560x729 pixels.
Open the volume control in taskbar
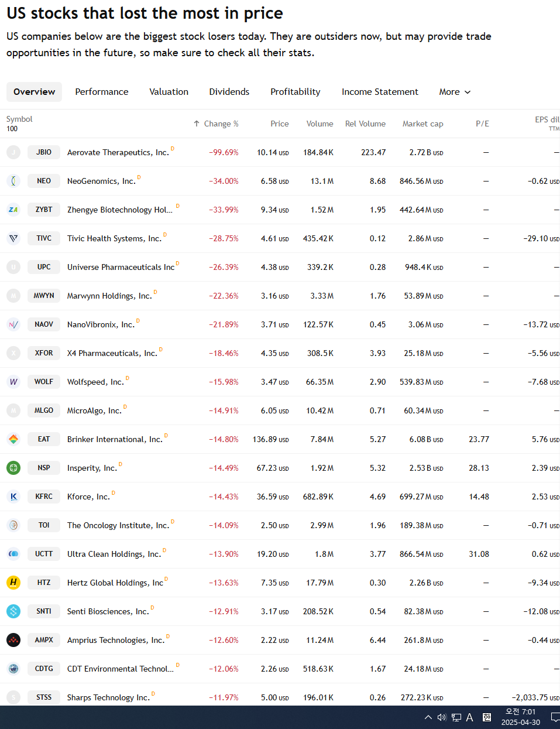click(x=442, y=717)
